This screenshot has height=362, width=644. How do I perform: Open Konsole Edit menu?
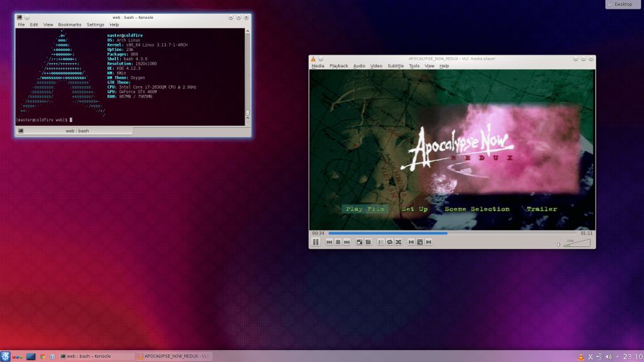[x=34, y=25]
